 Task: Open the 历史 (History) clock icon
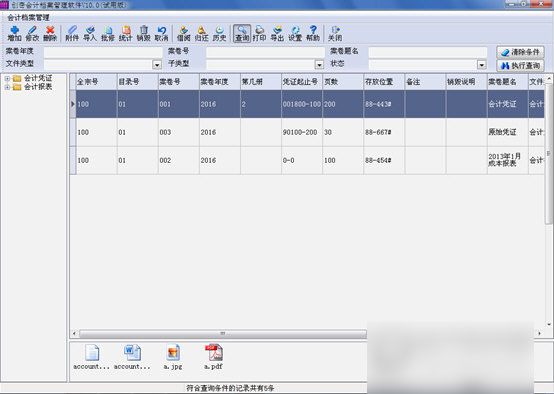pyautogui.click(x=219, y=33)
